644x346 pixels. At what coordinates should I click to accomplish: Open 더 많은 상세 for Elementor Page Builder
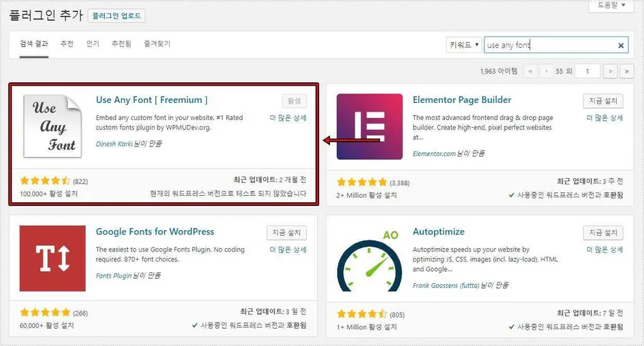[605, 118]
